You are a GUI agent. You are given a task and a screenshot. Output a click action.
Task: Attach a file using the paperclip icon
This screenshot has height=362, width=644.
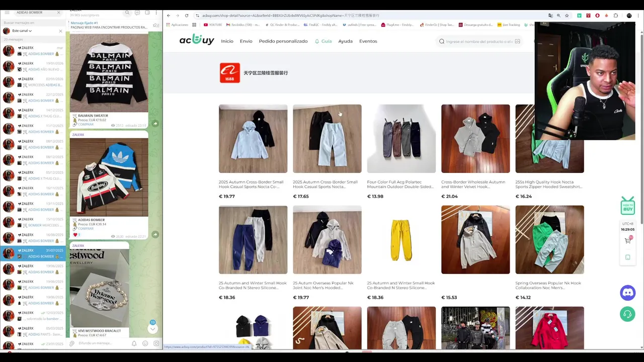[x=72, y=343]
